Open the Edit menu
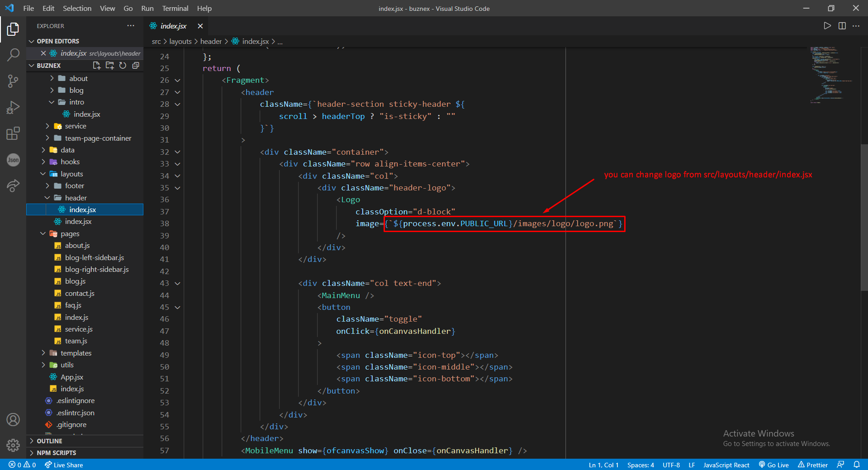 [x=48, y=8]
